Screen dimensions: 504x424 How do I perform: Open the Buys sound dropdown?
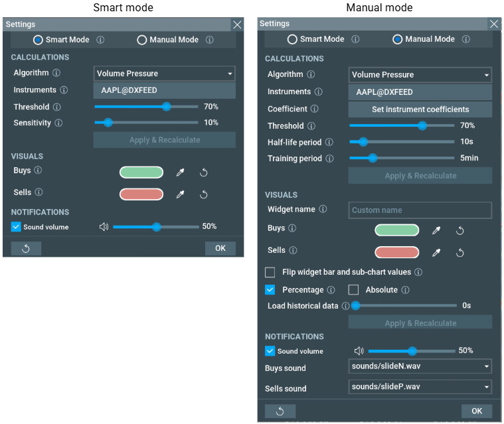[x=420, y=366]
